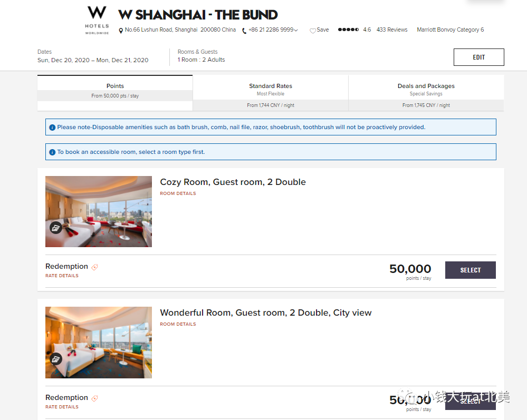Open photo gallery icon on Cozy Room image
The width and height of the screenshot is (527, 420).
click(x=56, y=228)
